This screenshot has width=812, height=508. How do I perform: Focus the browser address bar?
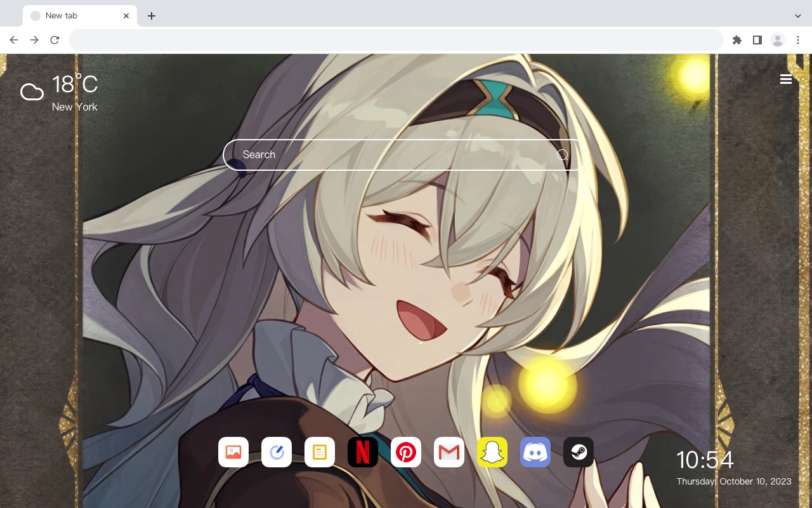[396, 40]
